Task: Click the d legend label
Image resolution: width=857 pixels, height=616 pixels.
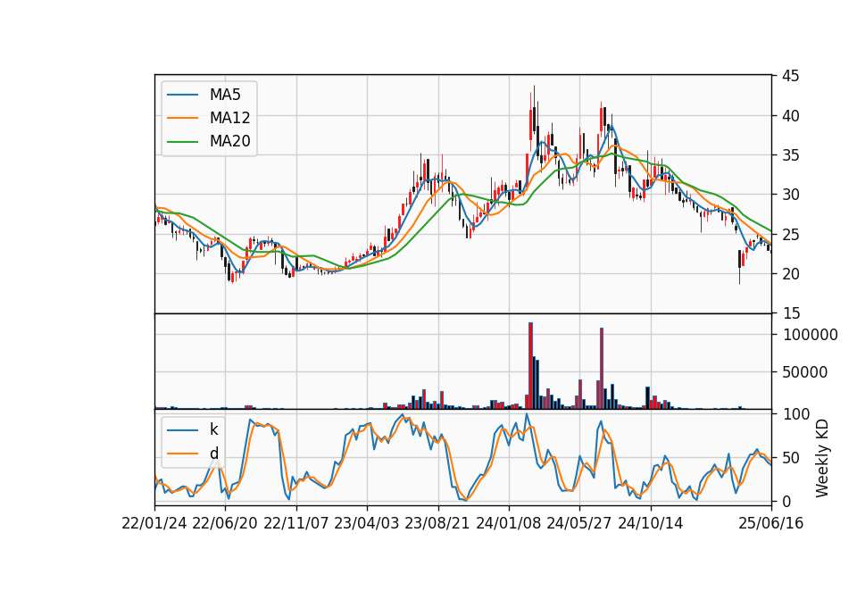Action: tap(213, 454)
